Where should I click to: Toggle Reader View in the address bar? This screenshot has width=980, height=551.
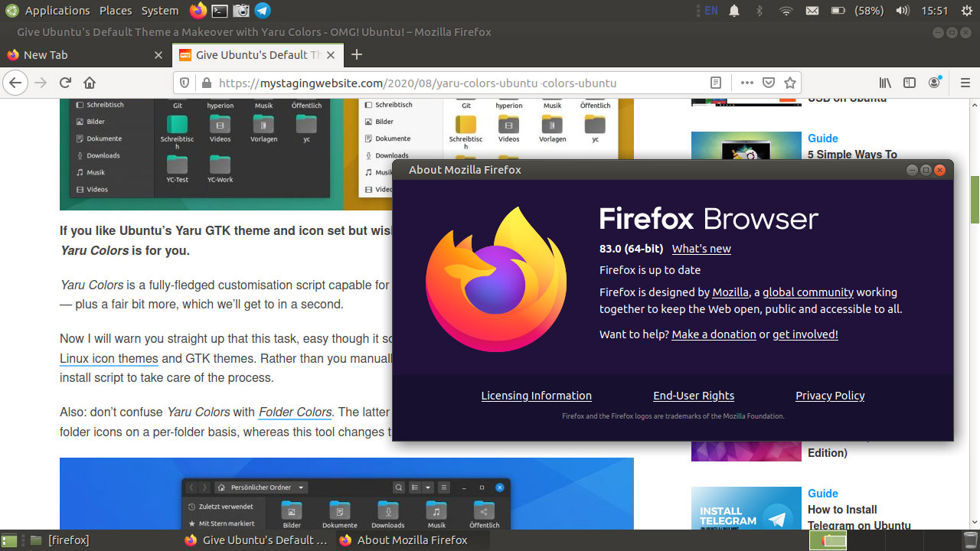715,83
